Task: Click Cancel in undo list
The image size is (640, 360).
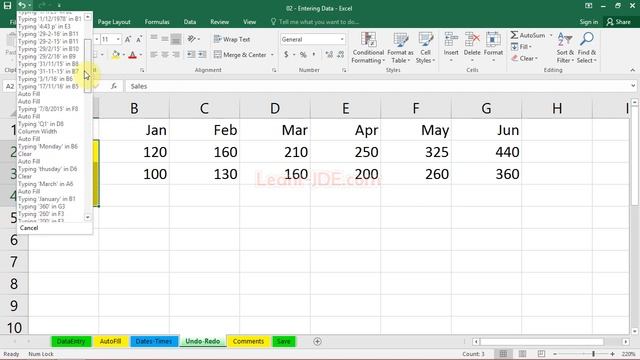Action: click(x=29, y=228)
